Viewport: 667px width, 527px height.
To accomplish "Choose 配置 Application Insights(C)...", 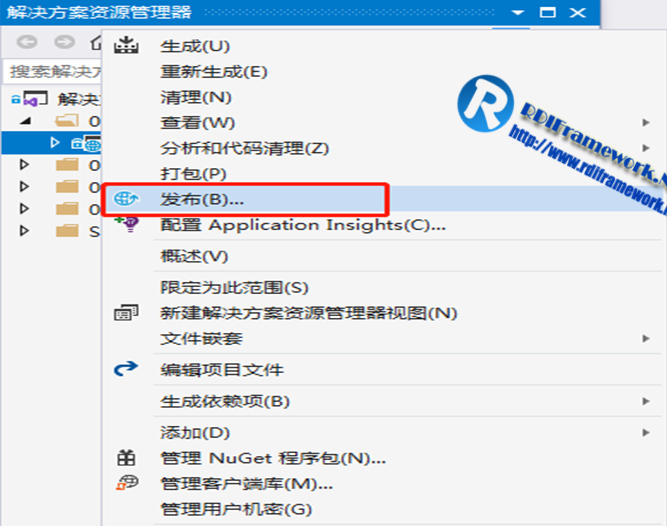I will pyautogui.click(x=303, y=224).
